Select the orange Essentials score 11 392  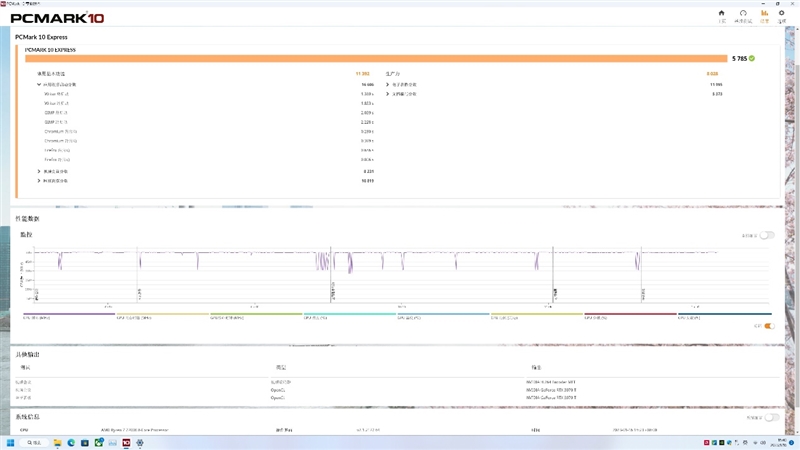pos(362,74)
